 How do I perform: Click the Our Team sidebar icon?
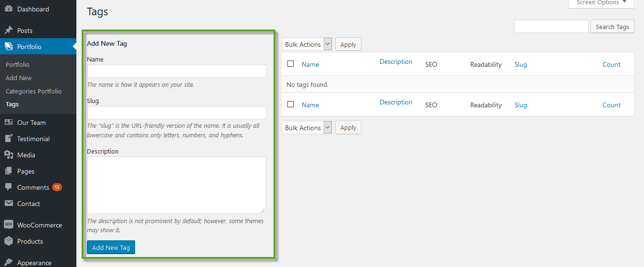tap(9, 123)
